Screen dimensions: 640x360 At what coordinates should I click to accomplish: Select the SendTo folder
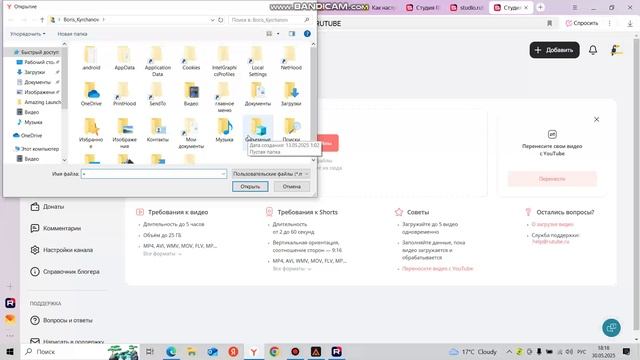click(x=158, y=94)
